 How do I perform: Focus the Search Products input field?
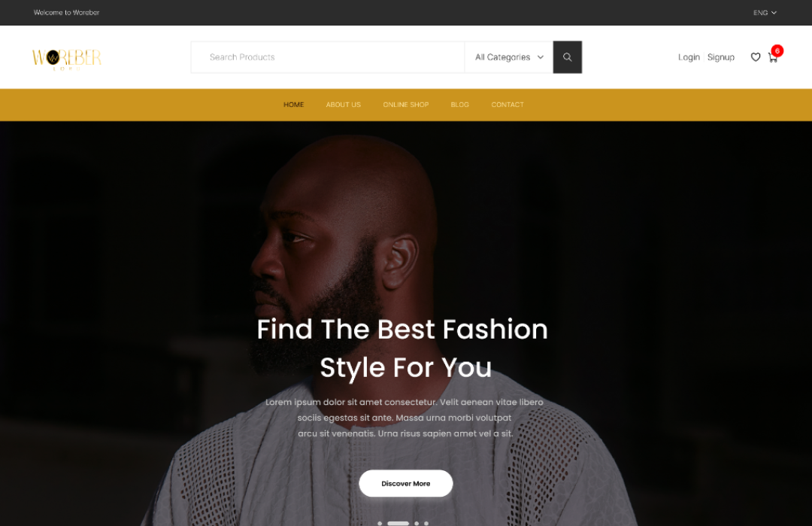tap(328, 57)
